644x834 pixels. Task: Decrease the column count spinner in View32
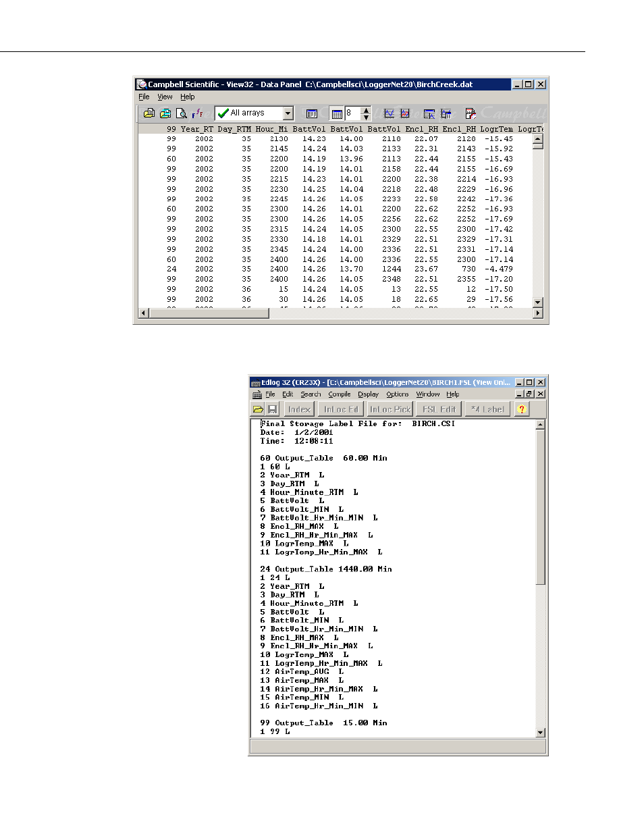pos(366,117)
